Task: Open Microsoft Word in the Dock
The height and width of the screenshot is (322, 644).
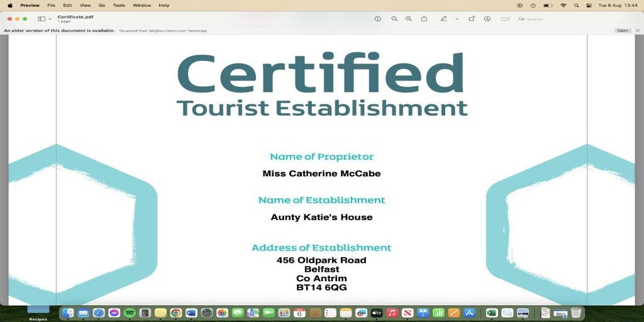Action: point(191,313)
